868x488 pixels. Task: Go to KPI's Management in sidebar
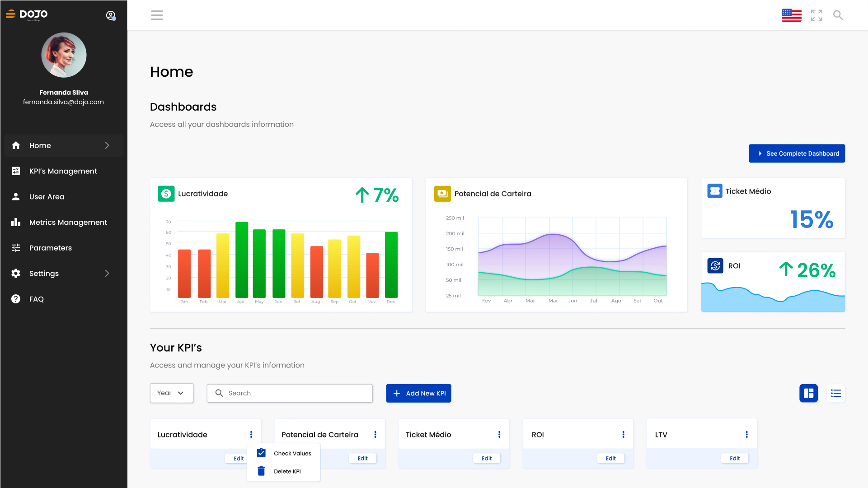pos(63,171)
